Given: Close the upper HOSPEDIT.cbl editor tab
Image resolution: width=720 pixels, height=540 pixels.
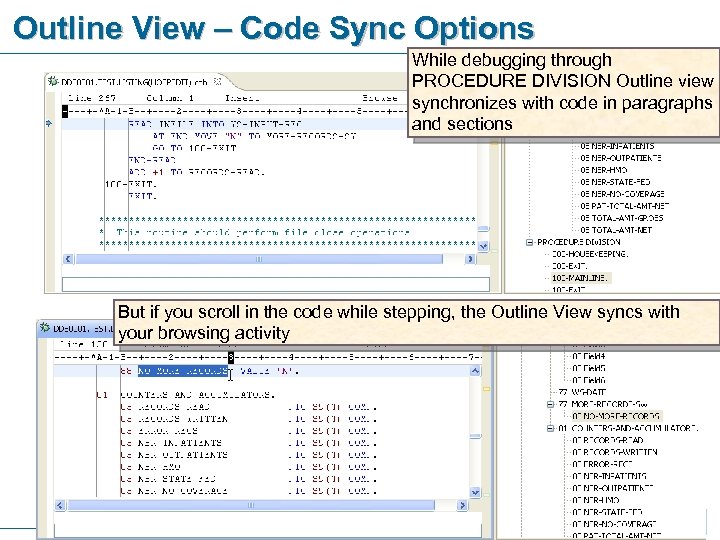Looking at the screenshot, I should tap(218, 82).
